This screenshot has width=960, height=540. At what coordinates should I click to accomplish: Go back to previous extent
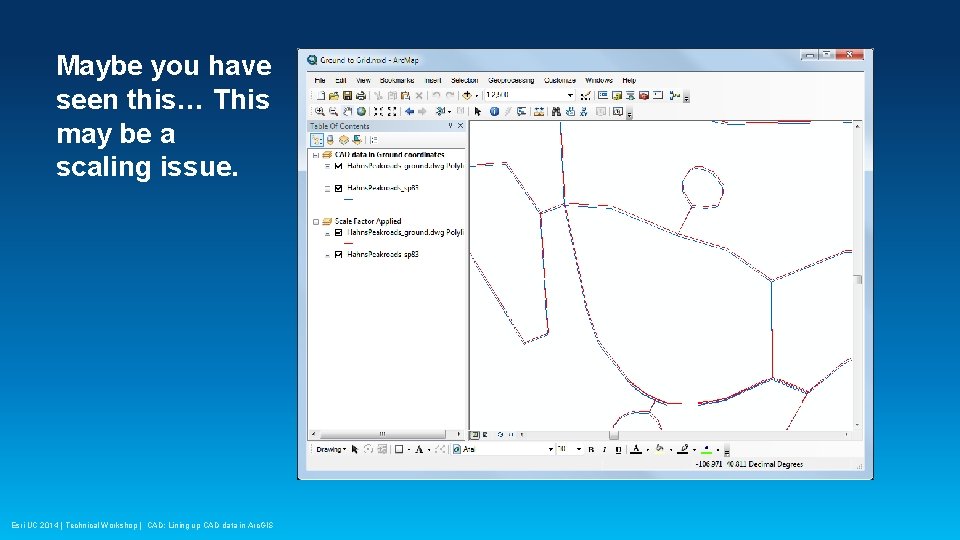click(409, 111)
